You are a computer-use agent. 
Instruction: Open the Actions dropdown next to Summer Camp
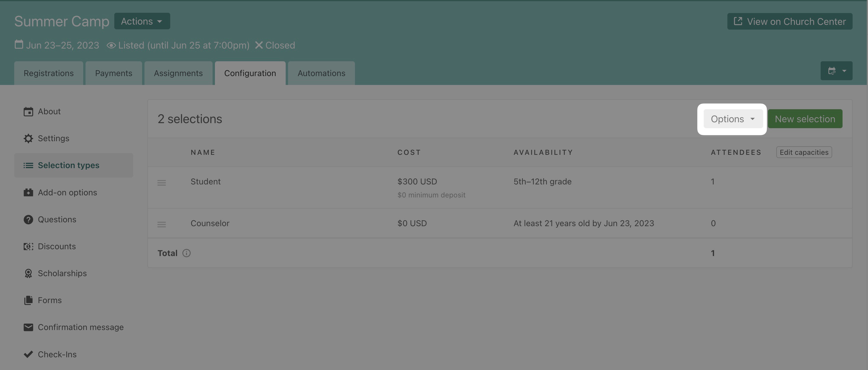142,21
